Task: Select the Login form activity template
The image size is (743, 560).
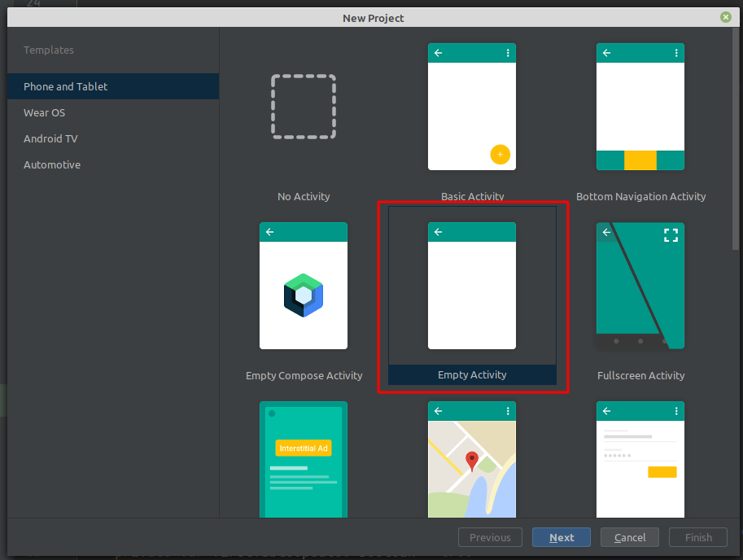Action: tap(640, 458)
